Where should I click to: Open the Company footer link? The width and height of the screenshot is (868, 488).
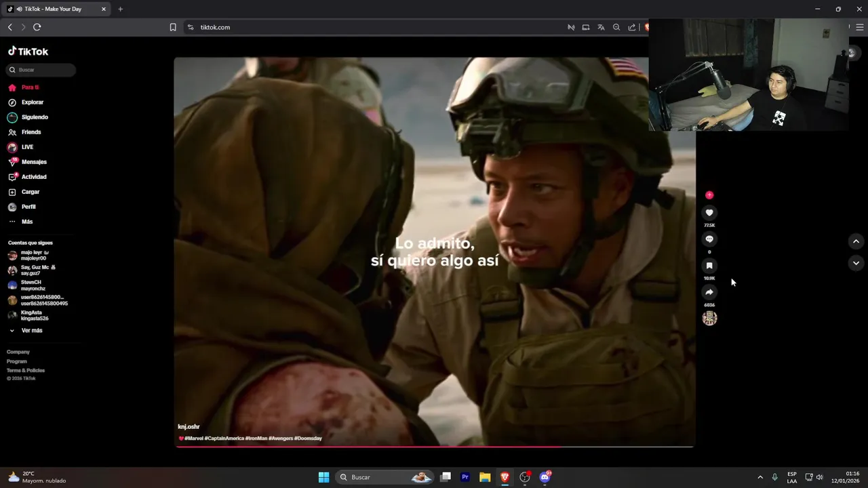pyautogui.click(x=18, y=352)
